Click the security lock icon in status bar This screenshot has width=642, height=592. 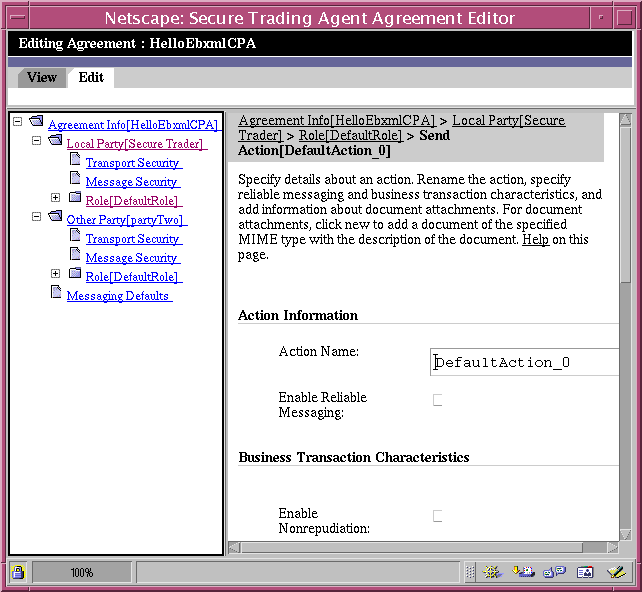click(18, 572)
